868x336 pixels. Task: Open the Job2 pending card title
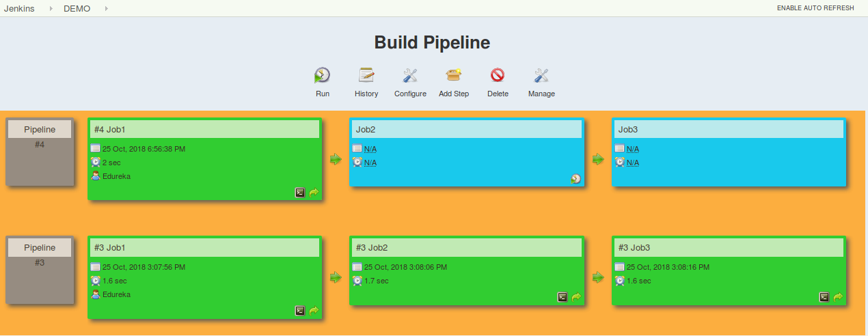click(366, 129)
